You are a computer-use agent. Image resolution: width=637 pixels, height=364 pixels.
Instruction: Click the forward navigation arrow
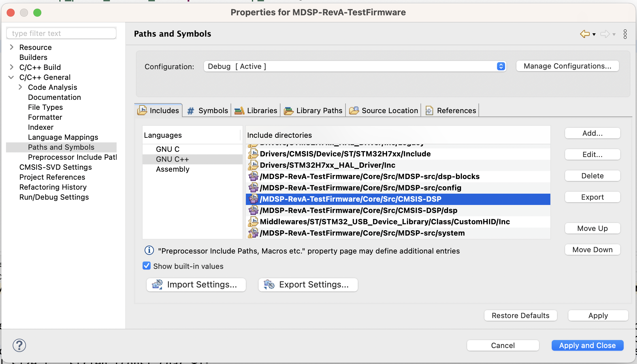[606, 34]
